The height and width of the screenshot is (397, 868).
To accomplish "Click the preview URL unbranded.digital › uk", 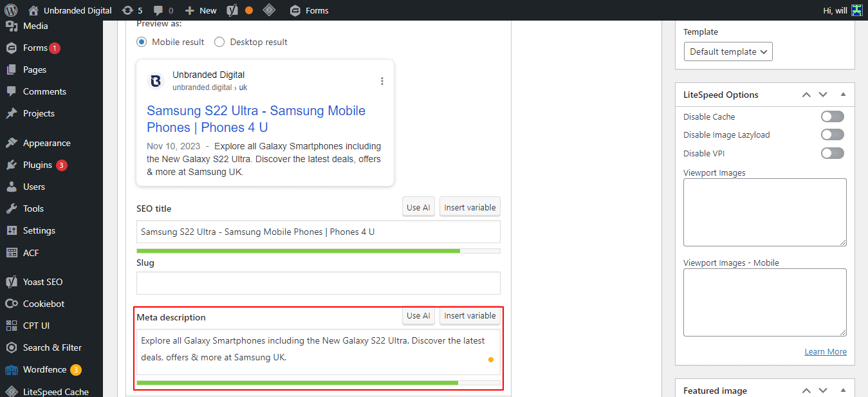I will 210,87.
